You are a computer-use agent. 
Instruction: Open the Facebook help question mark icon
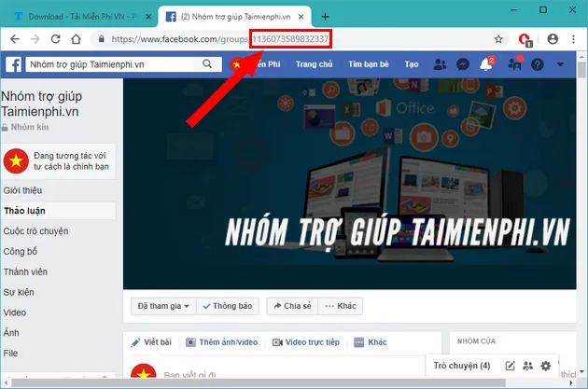click(537, 64)
